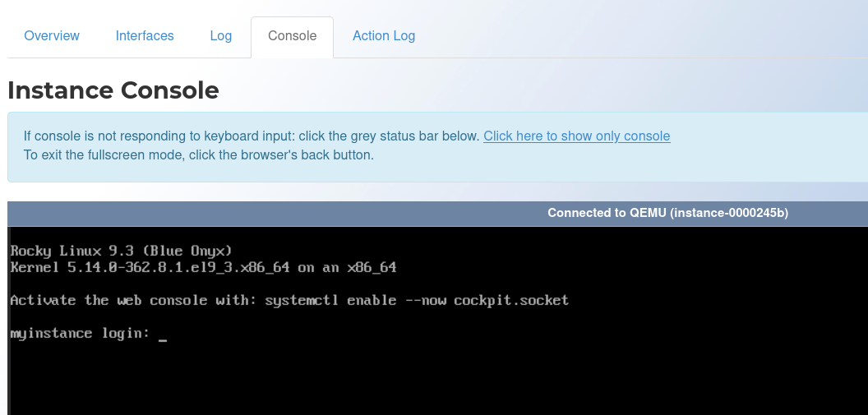Open the Overview tab
The width and height of the screenshot is (868, 415).
click(52, 36)
